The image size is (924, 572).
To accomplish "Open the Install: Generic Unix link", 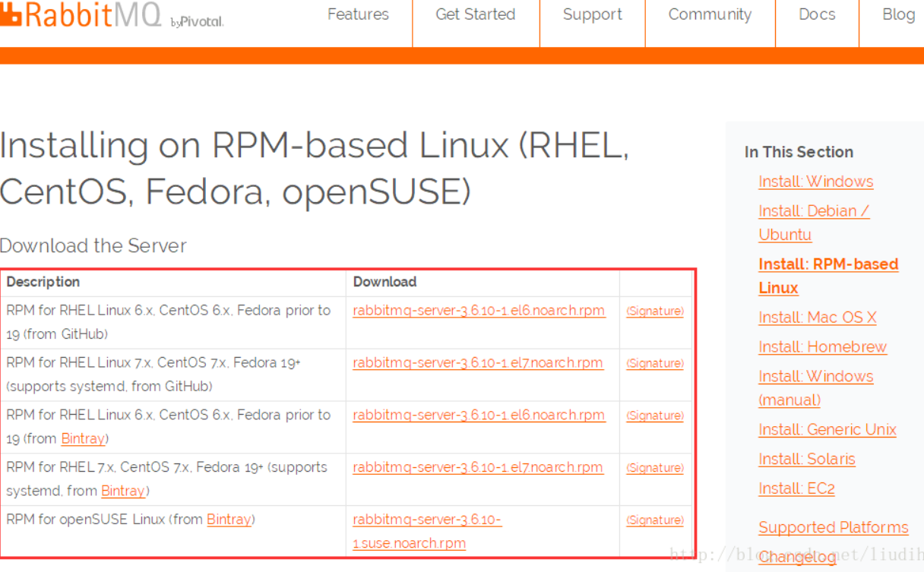I will click(x=827, y=430).
